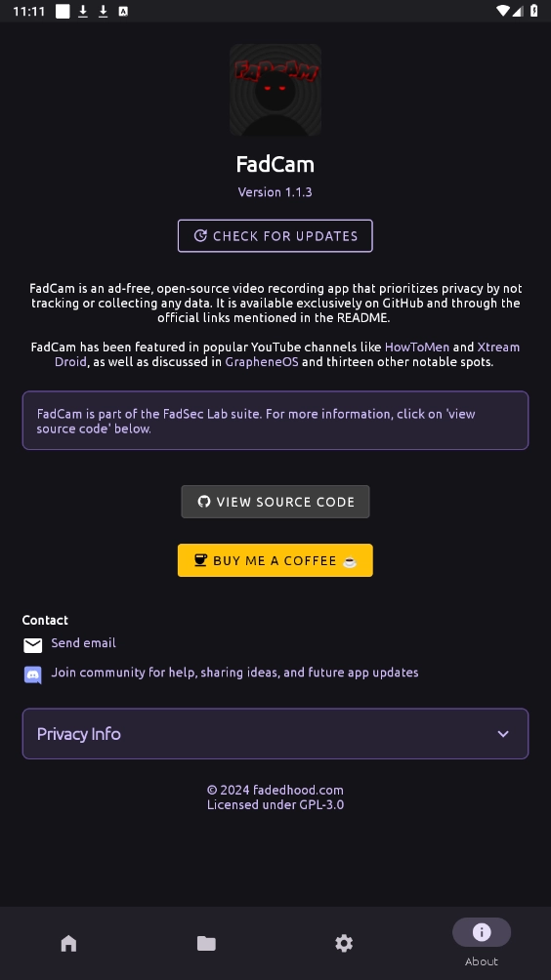The image size is (551, 980).
Task: Go to the Home tab icon
Action: [x=68, y=943]
